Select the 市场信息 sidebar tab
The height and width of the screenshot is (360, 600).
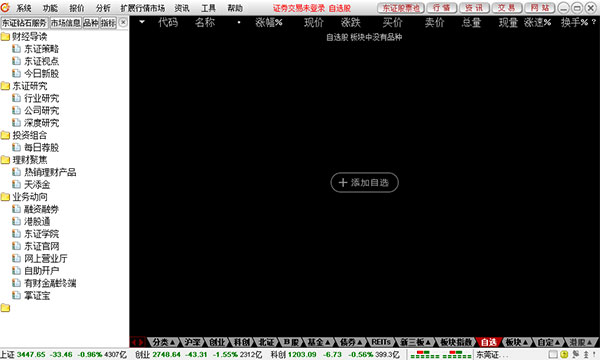pyautogui.click(x=65, y=23)
